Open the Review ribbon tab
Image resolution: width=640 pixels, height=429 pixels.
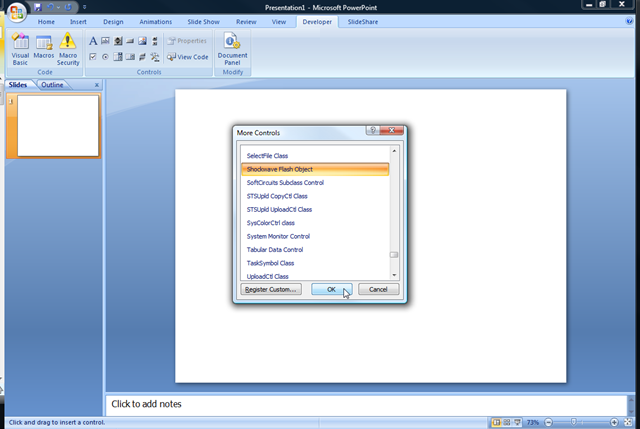tap(246, 22)
